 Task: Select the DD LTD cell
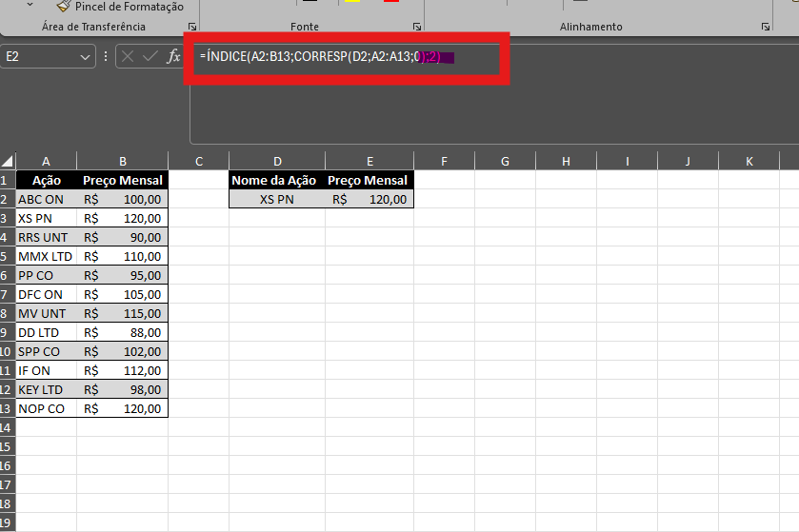(47, 332)
